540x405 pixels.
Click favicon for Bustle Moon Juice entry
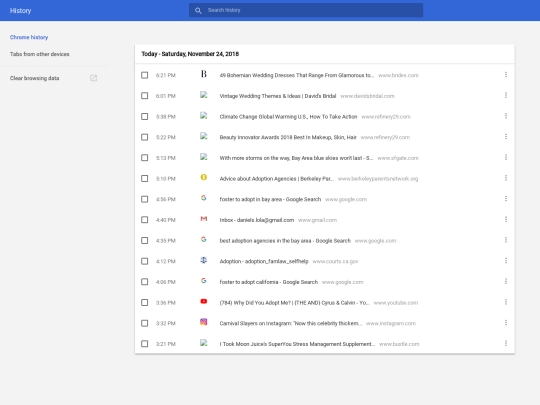[204, 343]
